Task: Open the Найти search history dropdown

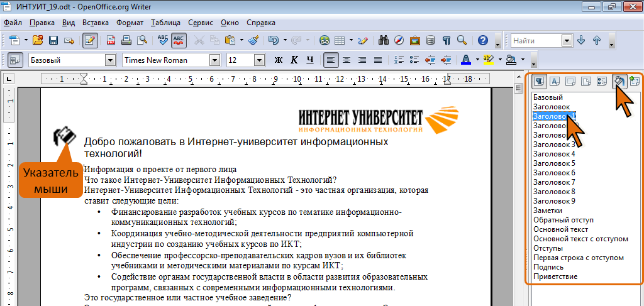Action: point(567,41)
